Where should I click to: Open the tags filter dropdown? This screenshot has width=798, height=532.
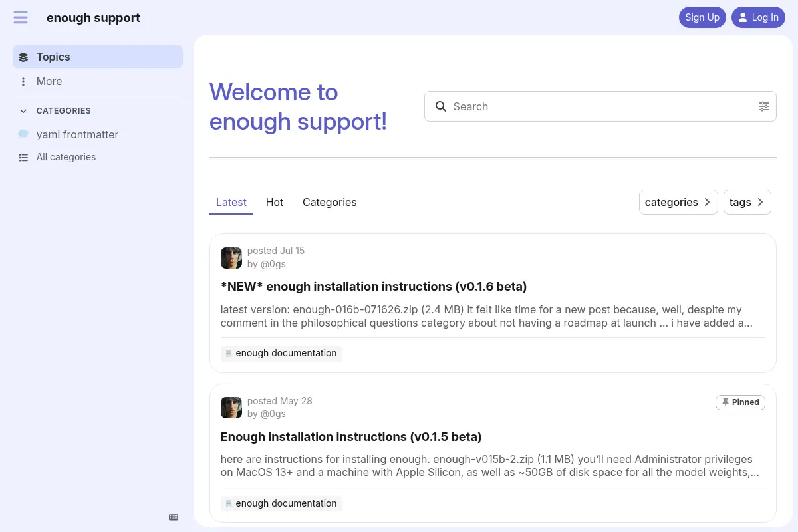coord(747,202)
